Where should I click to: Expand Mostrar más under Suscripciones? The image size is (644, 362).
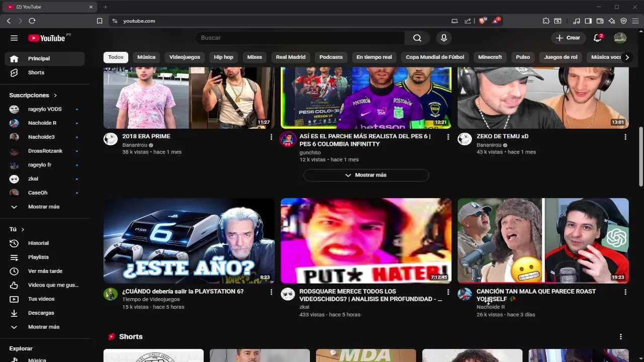pyautogui.click(x=45, y=207)
